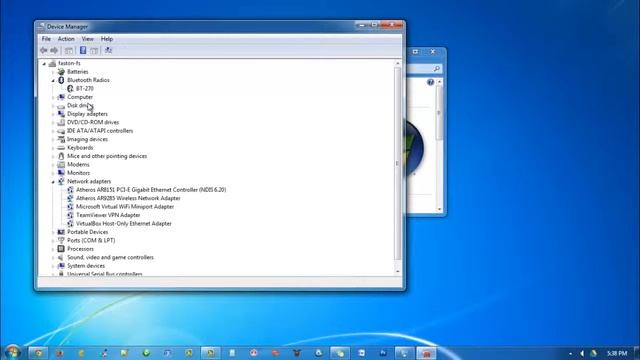This screenshot has height=360, width=640.
Task: Click the taskbar clock showing 5:38 PM
Action: 617,353
